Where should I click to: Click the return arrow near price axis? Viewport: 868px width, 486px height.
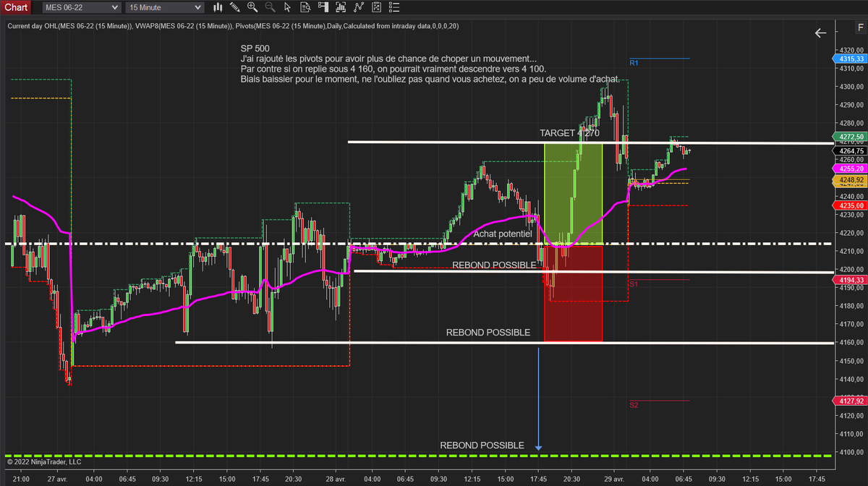tap(820, 33)
